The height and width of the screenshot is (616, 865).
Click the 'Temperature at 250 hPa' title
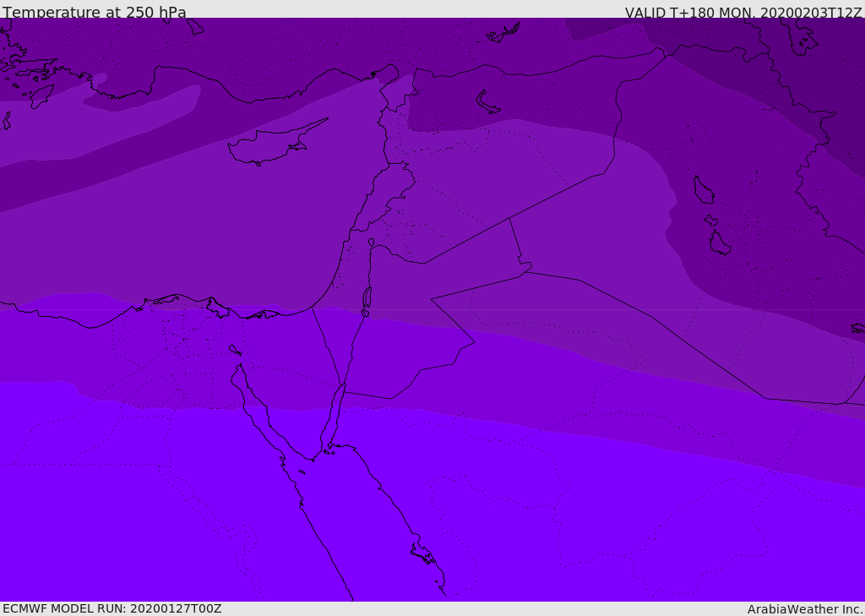(95, 12)
